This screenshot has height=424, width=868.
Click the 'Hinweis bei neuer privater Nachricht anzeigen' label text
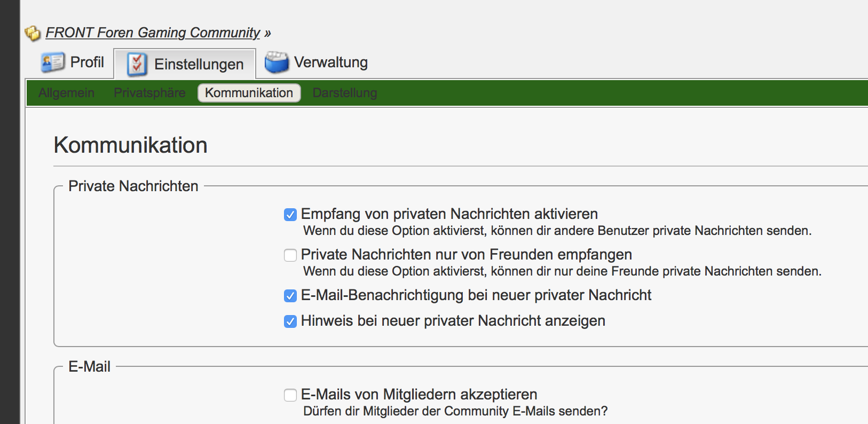[x=453, y=321]
